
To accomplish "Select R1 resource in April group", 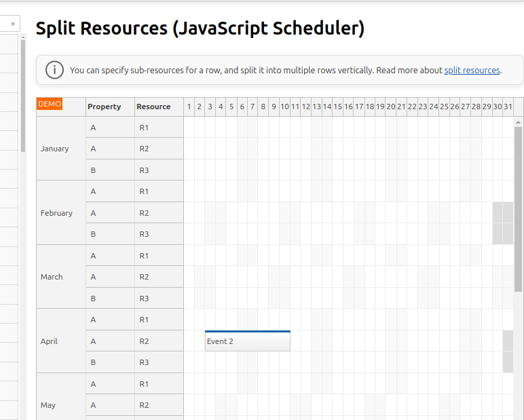I will (159, 320).
